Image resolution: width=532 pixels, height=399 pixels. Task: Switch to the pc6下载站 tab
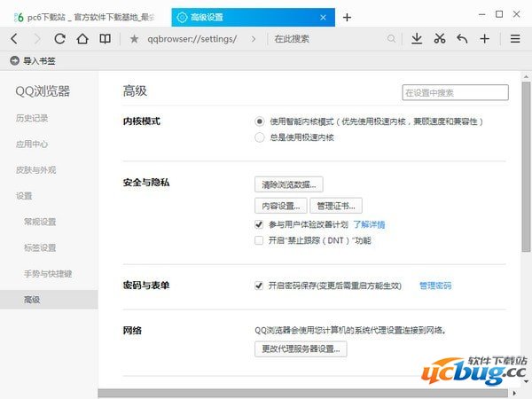(80, 16)
